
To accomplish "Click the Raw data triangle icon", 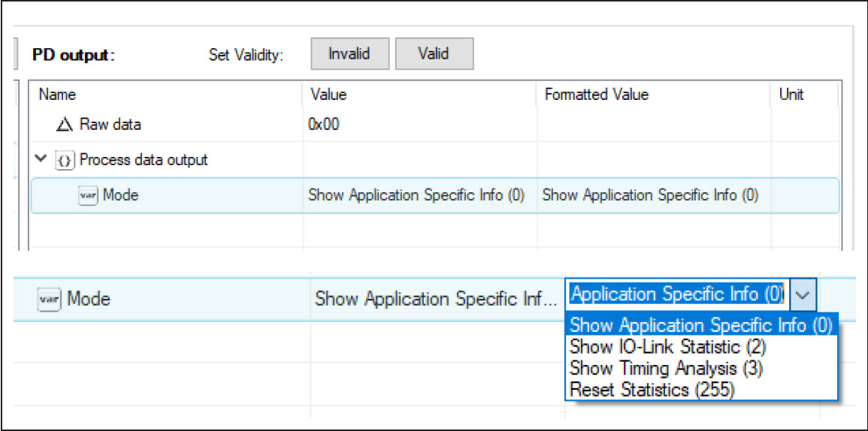I will click(65, 125).
